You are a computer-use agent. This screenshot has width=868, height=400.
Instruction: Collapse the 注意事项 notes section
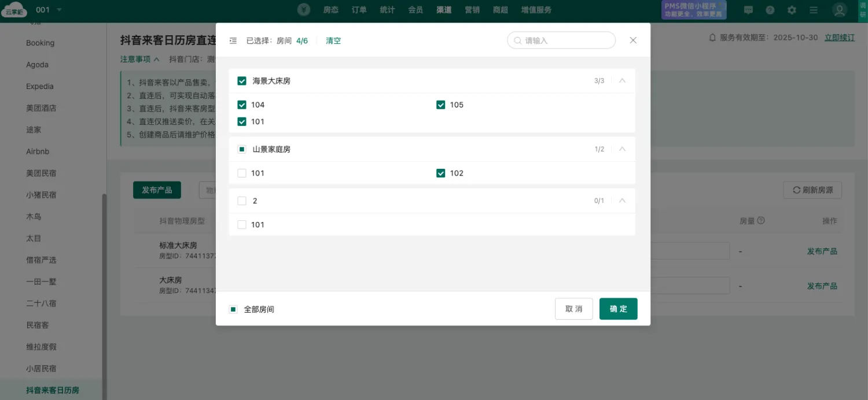[x=139, y=59]
